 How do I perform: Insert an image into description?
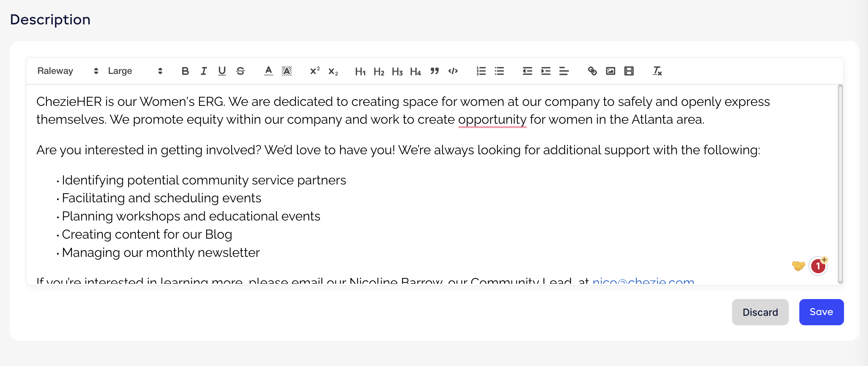pyautogui.click(x=611, y=71)
